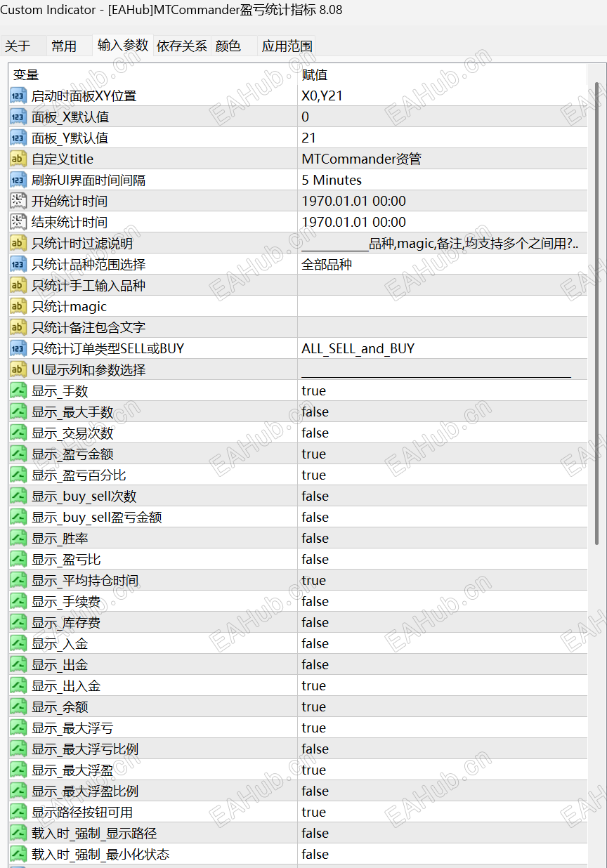Click the boolean icon beside 显示路径按钮可用
The width and height of the screenshot is (607, 868).
pyautogui.click(x=19, y=812)
